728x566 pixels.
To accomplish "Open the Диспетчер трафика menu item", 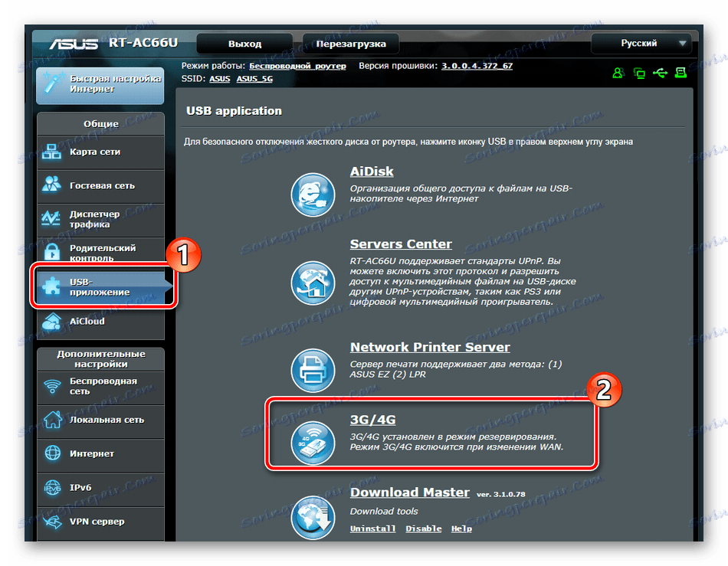I will point(100,220).
